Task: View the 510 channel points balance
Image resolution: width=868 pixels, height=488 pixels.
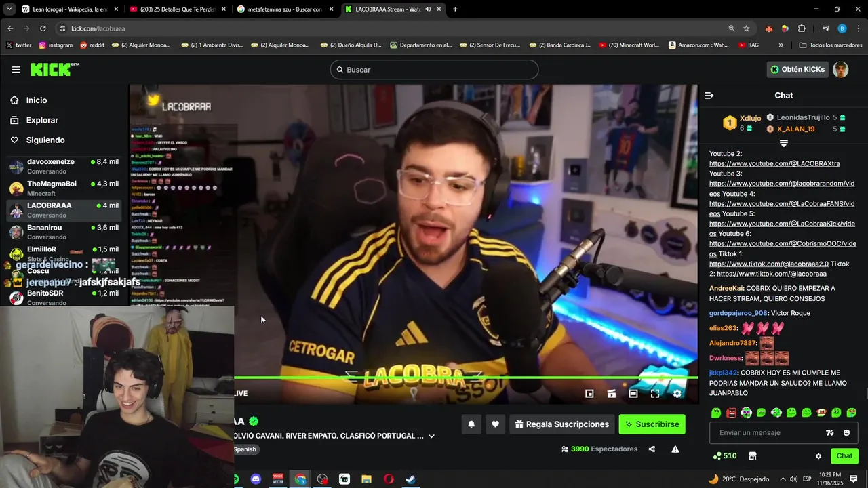Action: pyautogui.click(x=725, y=456)
